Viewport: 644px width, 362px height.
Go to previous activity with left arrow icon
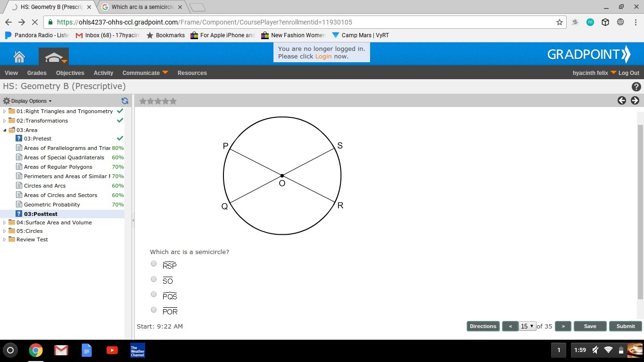[x=622, y=100]
